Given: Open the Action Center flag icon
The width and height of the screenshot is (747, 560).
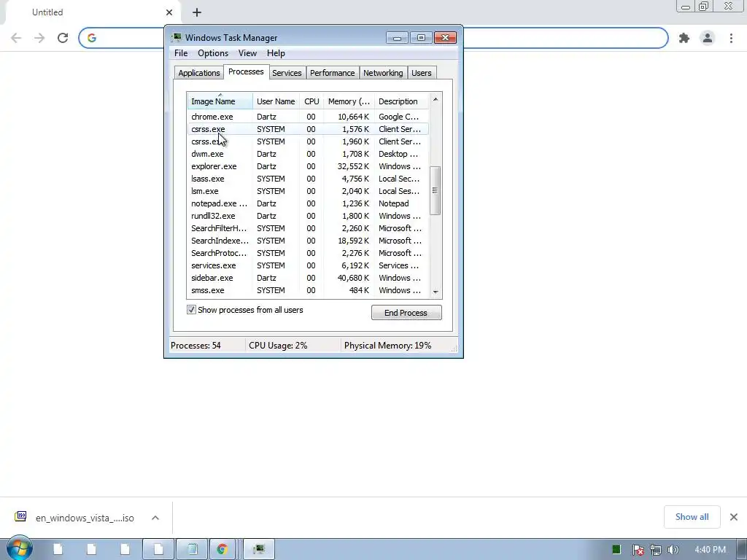Looking at the screenshot, I should (x=638, y=550).
